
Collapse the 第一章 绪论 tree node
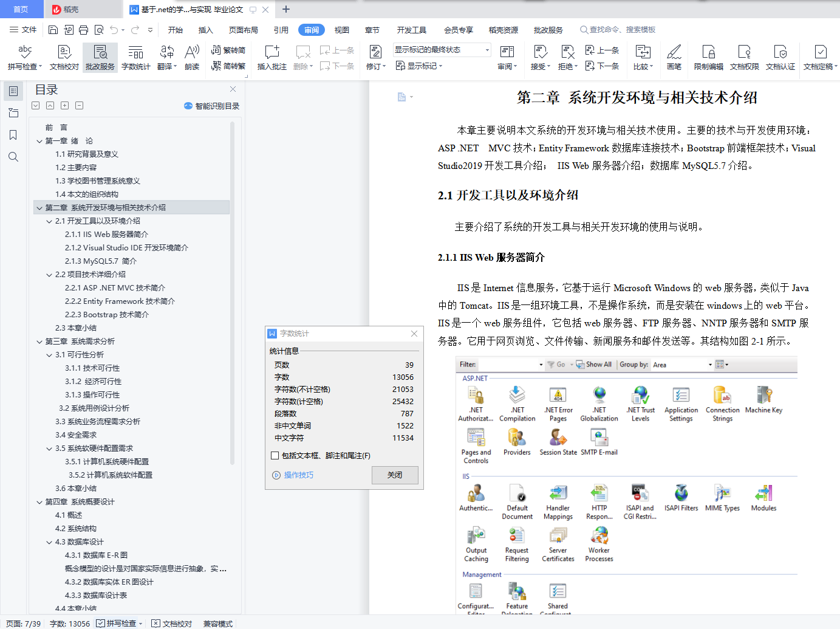pos(39,141)
